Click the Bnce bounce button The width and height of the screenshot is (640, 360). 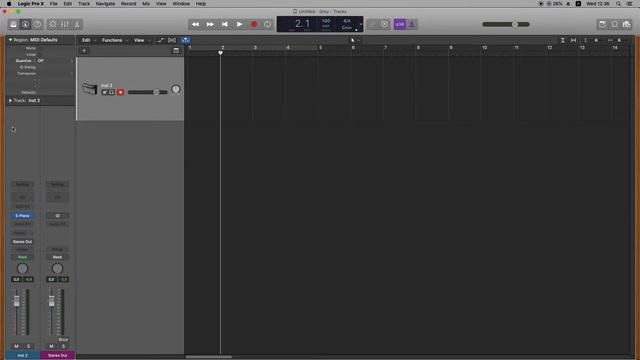click(x=63, y=340)
